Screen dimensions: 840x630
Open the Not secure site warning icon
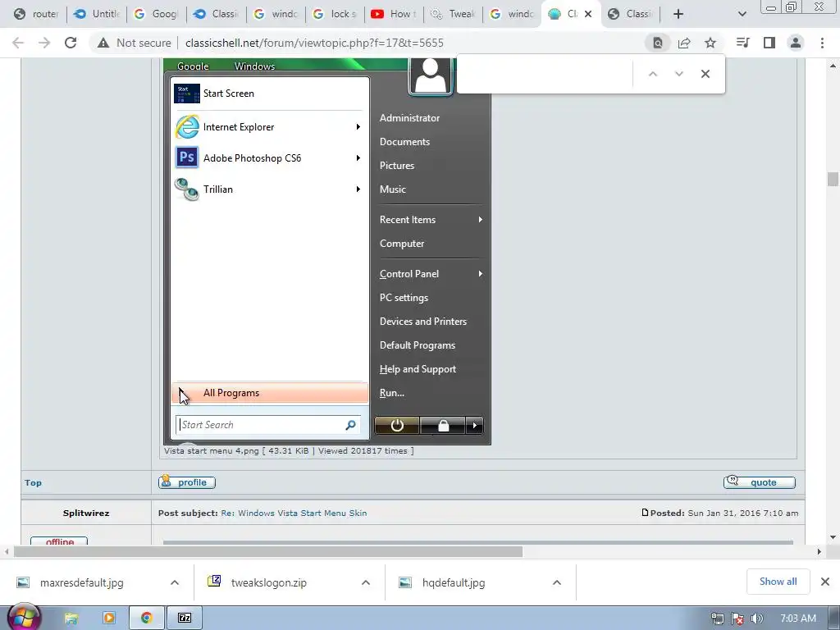[103, 43]
